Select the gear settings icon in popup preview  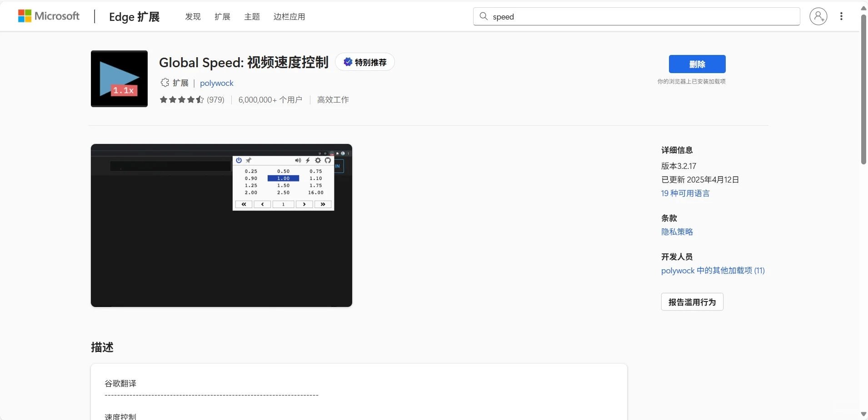click(x=318, y=160)
